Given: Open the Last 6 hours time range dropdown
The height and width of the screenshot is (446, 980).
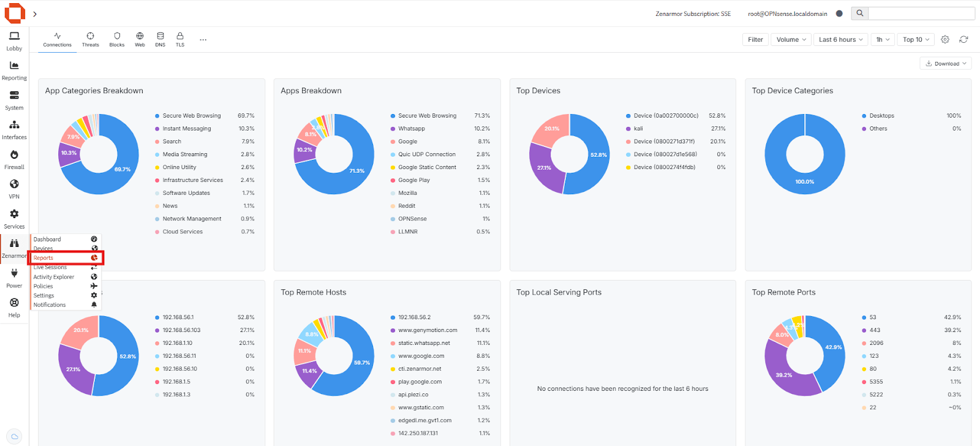Looking at the screenshot, I should click(x=840, y=39).
